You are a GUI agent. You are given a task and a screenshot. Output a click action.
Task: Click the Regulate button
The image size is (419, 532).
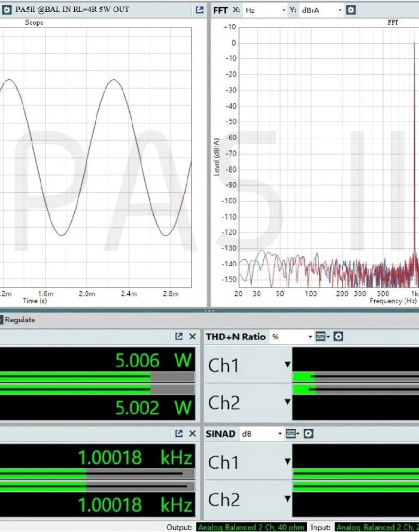click(x=18, y=320)
